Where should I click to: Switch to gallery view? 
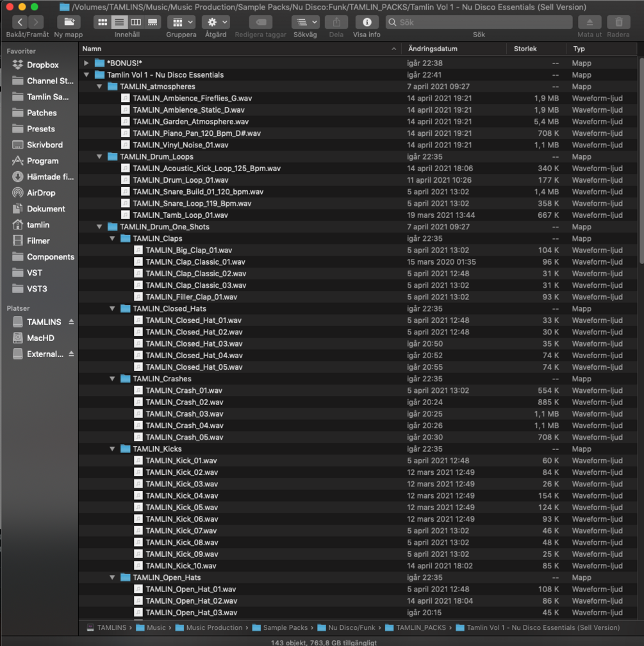coord(153,22)
